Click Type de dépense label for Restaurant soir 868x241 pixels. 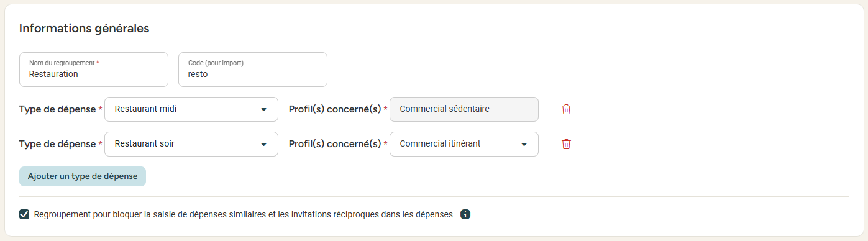pyautogui.click(x=57, y=144)
